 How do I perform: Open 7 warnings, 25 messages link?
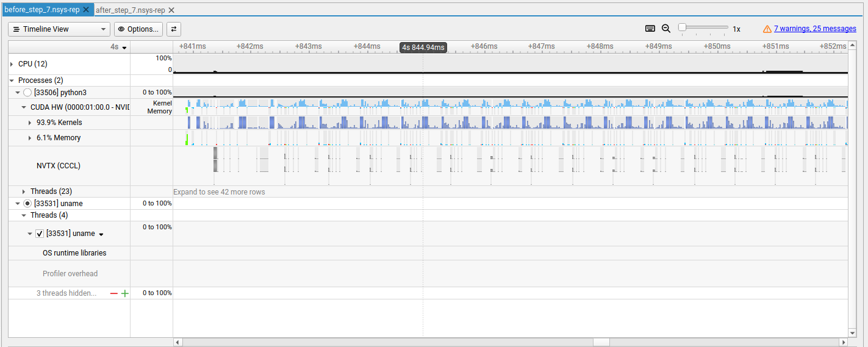[x=815, y=29]
